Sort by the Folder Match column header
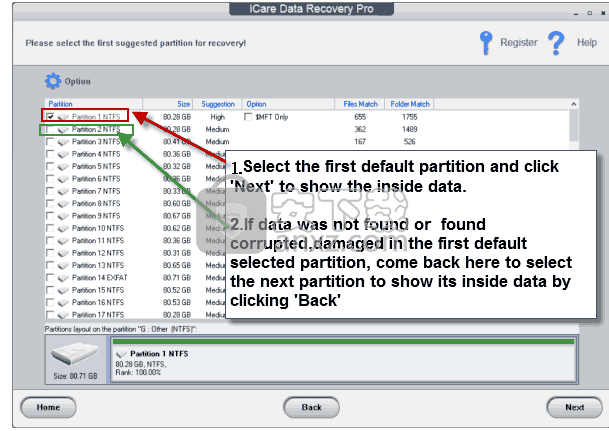The height and width of the screenshot is (431, 609). (410, 104)
